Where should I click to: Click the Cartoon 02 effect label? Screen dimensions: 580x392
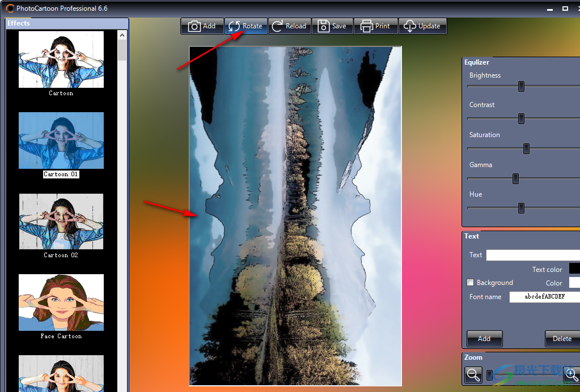[x=61, y=255]
